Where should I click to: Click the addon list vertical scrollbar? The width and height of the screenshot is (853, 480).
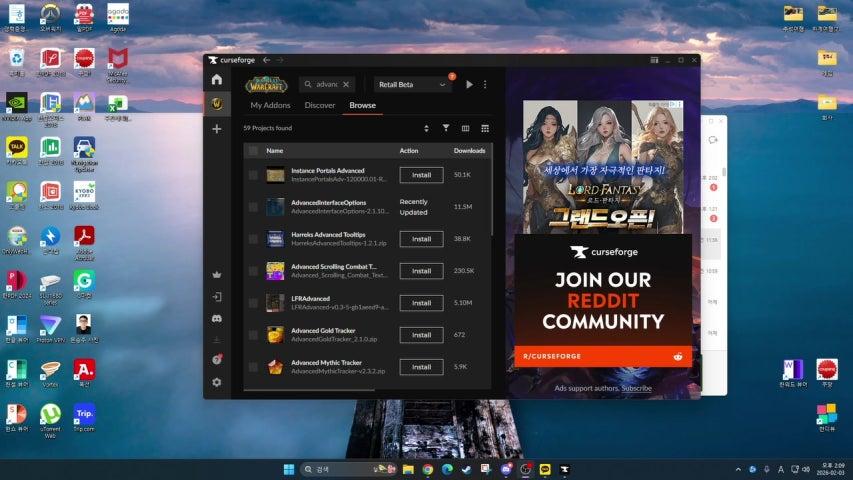coord(492,190)
